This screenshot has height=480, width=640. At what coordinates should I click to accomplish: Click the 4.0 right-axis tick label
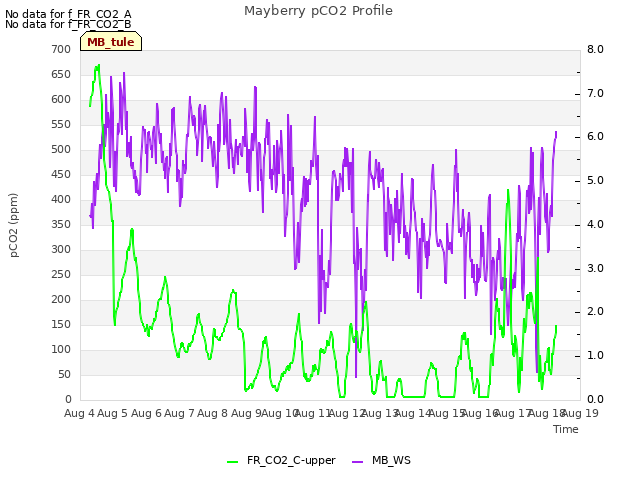click(x=595, y=224)
